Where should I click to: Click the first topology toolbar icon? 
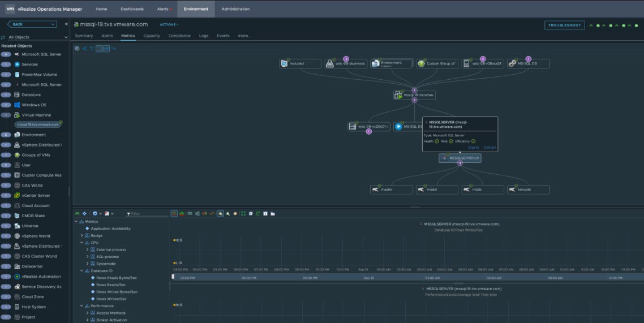(77, 49)
